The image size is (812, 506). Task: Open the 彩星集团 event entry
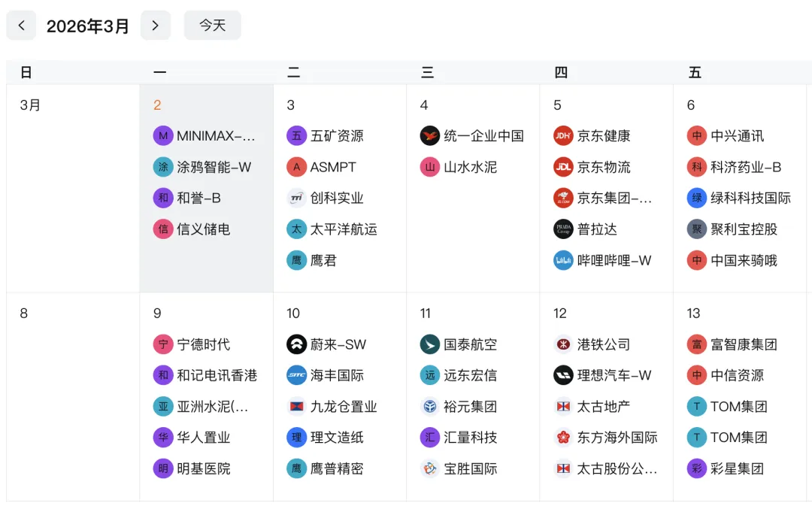click(x=726, y=468)
